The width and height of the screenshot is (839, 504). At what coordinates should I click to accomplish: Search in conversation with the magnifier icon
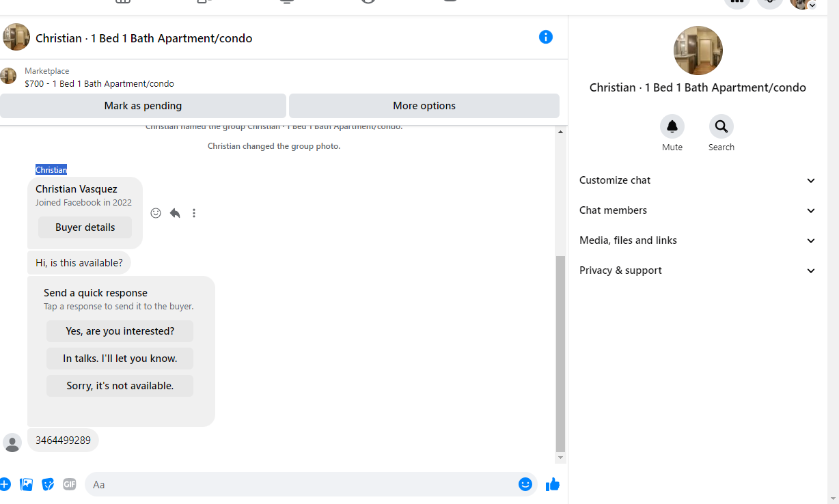[721, 126]
